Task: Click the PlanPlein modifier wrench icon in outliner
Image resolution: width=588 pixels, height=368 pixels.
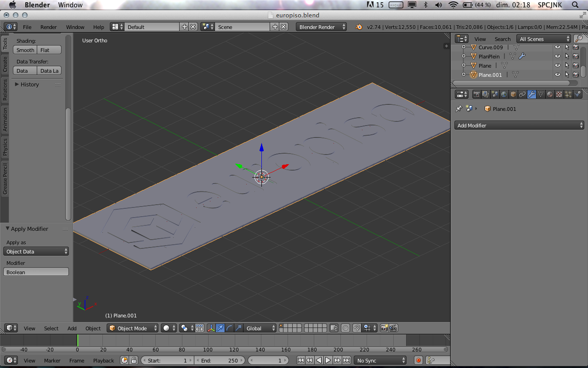Action: (x=522, y=57)
